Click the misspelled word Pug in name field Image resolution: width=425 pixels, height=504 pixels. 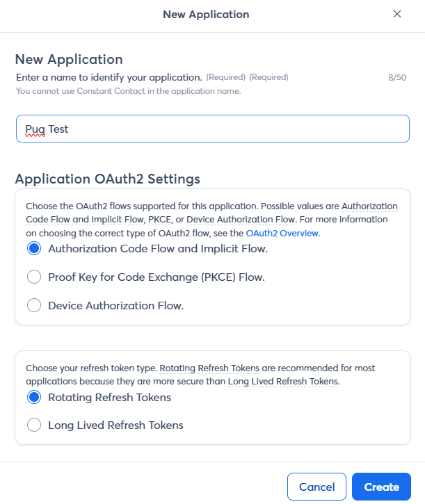(x=34, y=129)
